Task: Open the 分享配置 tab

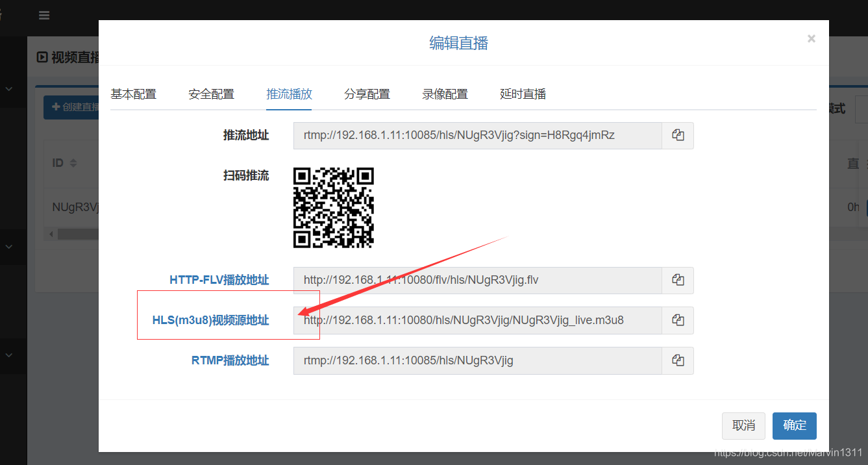Action: pos(367,94)
